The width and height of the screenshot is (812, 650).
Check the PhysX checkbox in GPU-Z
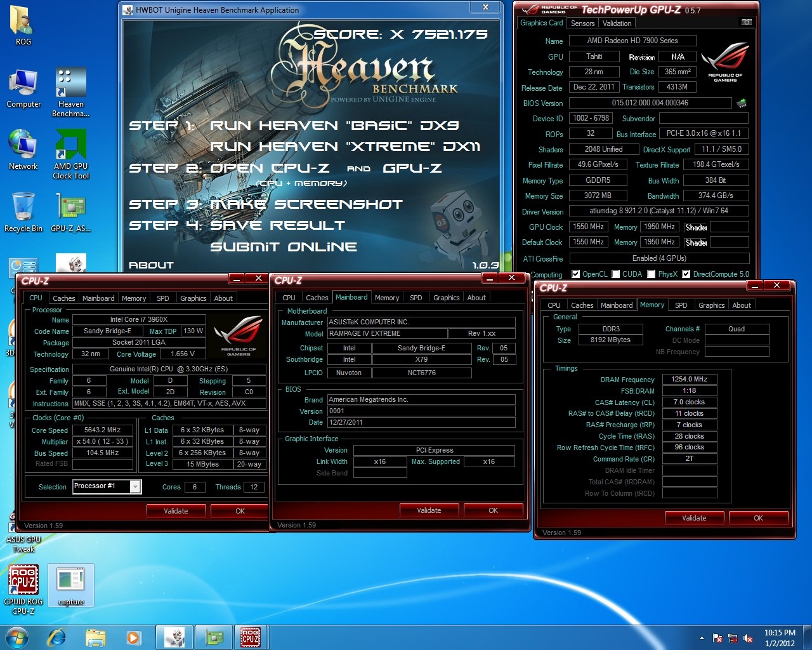click(x=651, y=274)
